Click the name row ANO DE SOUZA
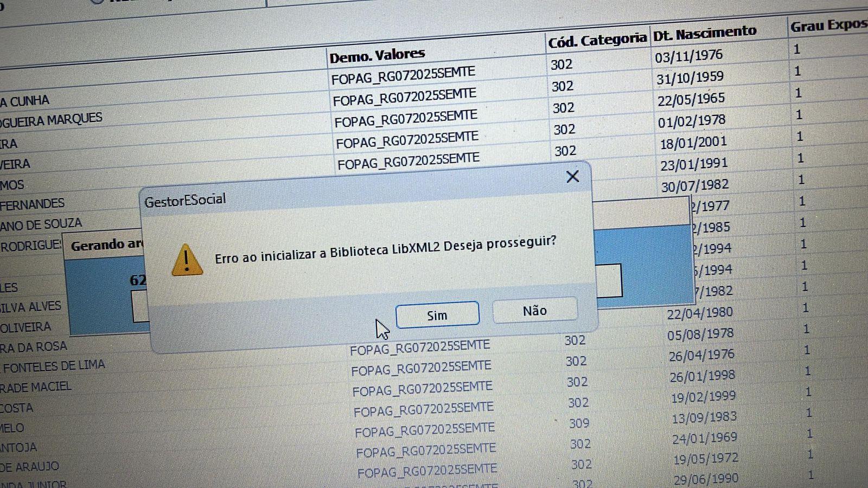This screenshot has width=868, height=488. (41, 224)
